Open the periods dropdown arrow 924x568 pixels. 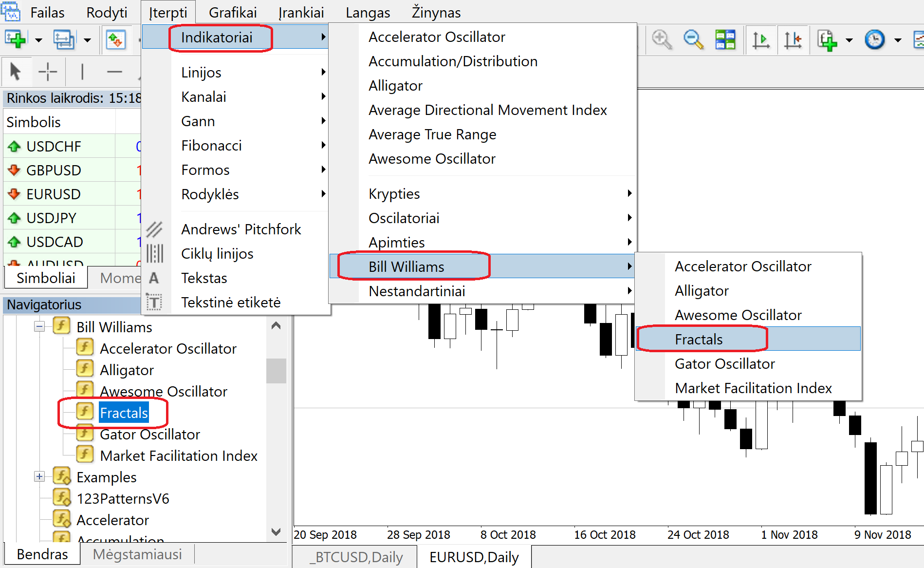click(x=898, y=40)
